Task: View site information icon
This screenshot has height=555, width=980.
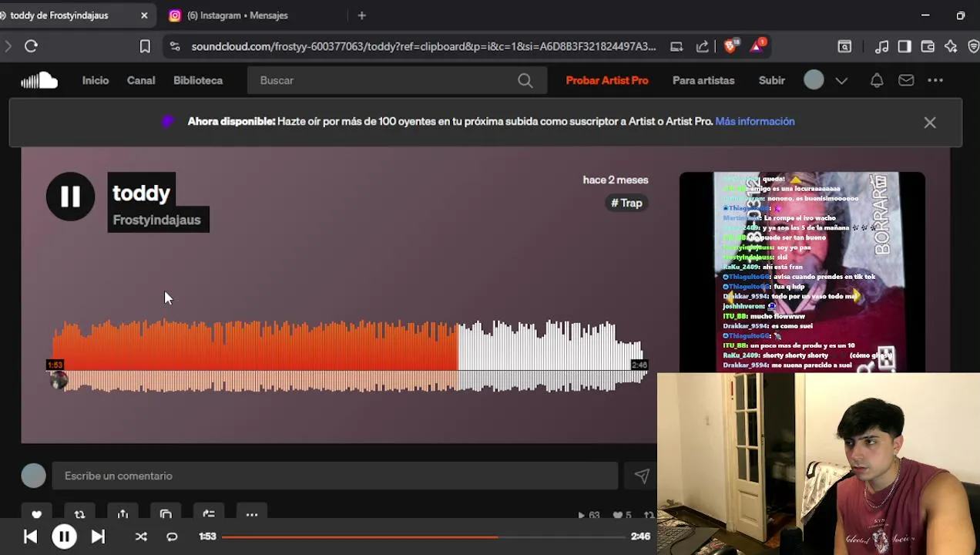Action: [175, 46]
